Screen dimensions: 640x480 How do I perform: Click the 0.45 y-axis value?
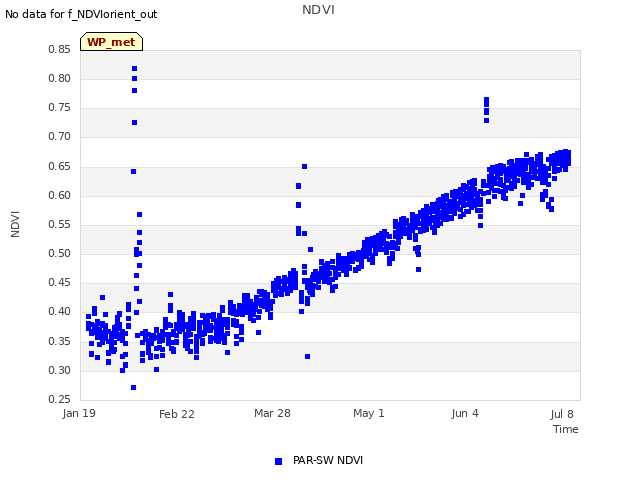tap(60, 282)
